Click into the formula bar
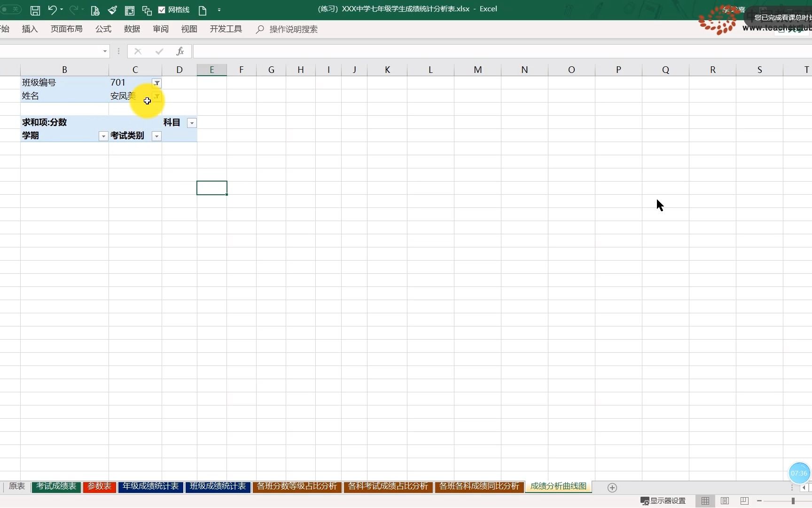Viewport: 812px width, 508px height. [502, 51]
